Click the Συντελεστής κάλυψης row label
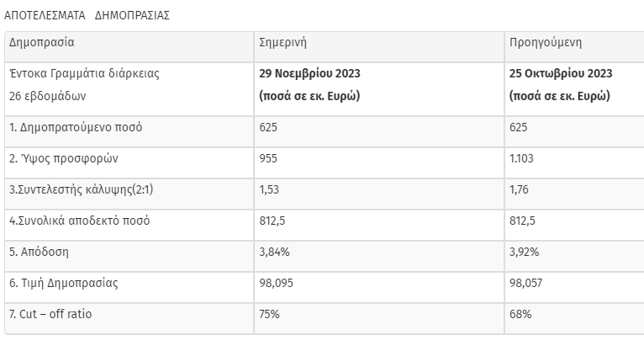644x351 pixels. (81, 190)
